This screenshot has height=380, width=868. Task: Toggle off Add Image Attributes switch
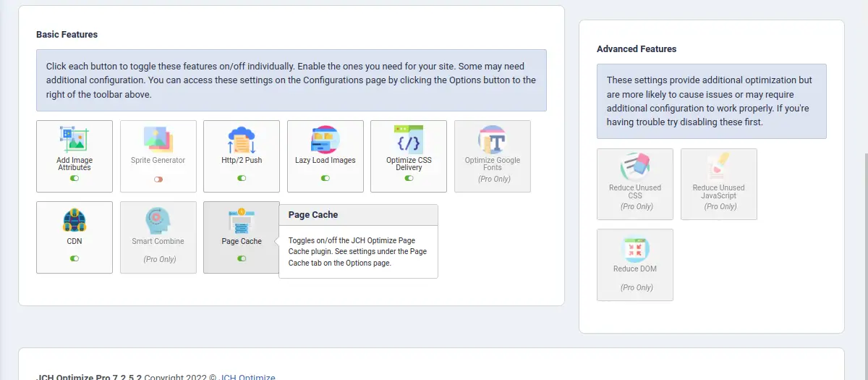pyautogui.click(x=75, y=178)
